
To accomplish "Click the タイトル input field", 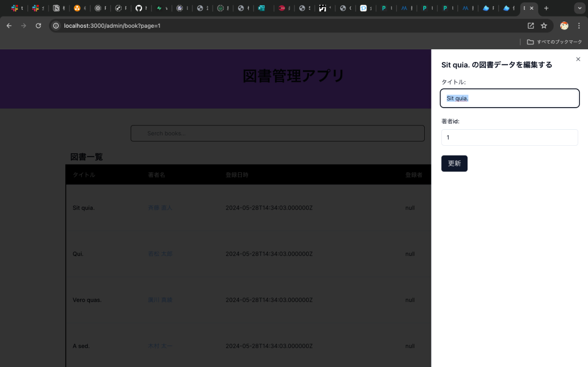I will pyautogui.click(x=509, y=99).
